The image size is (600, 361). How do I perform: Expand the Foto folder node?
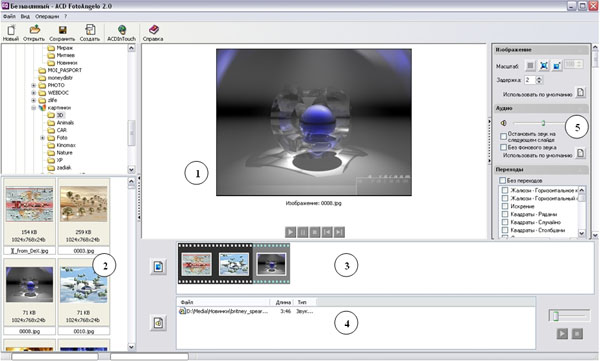(x=42, y=138)
